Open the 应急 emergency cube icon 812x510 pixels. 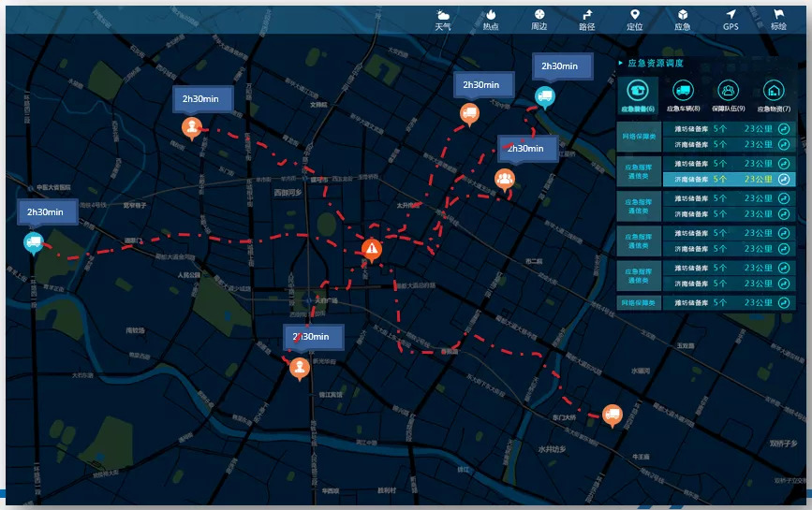[683, 19]
